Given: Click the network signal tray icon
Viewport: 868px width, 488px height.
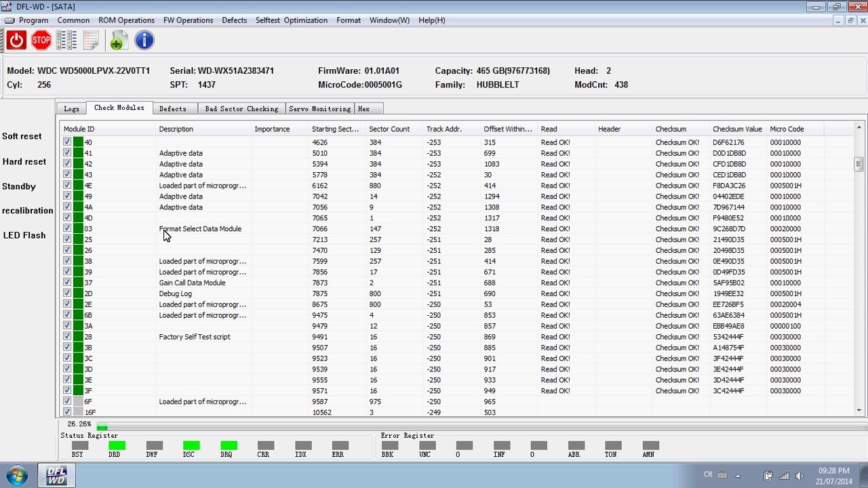Looking at the screenshot, I should point(784,475).
